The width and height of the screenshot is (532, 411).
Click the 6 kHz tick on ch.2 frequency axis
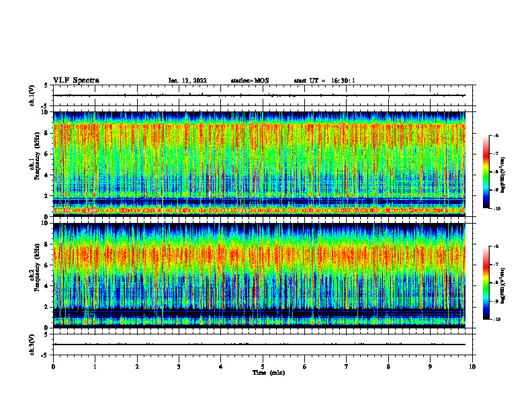47,265
